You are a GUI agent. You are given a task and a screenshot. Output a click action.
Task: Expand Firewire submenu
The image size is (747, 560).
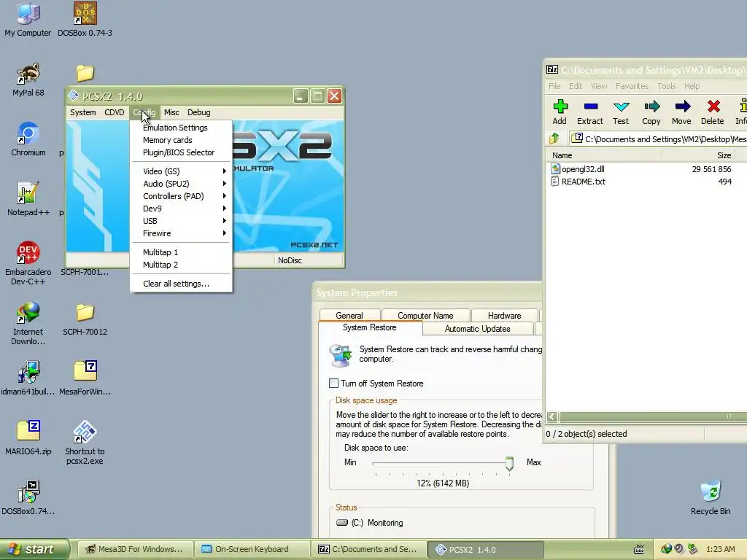[181, 233]
